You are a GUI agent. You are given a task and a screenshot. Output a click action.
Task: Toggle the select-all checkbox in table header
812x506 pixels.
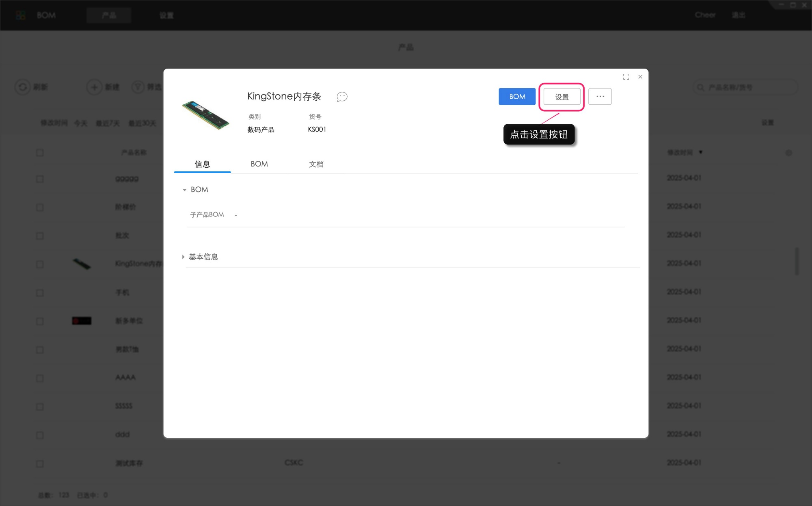[39, 152]
